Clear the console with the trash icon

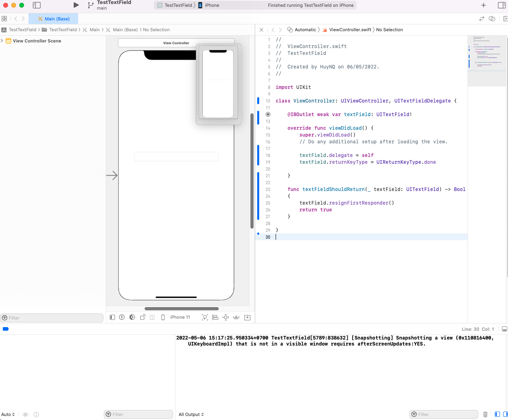(x=485, y=414)
